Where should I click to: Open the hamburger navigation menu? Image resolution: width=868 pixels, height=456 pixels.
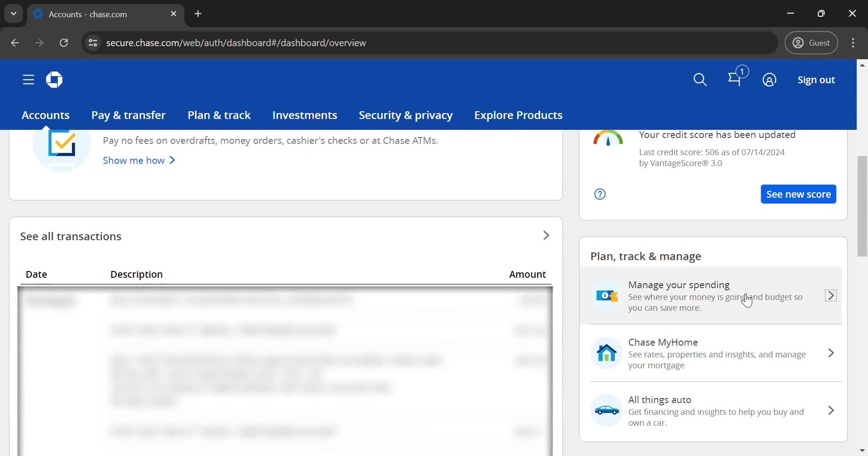point(28,80)
